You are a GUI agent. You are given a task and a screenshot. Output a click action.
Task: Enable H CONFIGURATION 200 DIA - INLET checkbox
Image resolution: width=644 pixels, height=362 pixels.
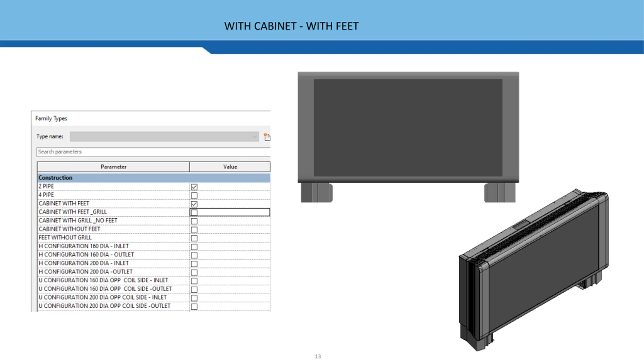[194, 264]
